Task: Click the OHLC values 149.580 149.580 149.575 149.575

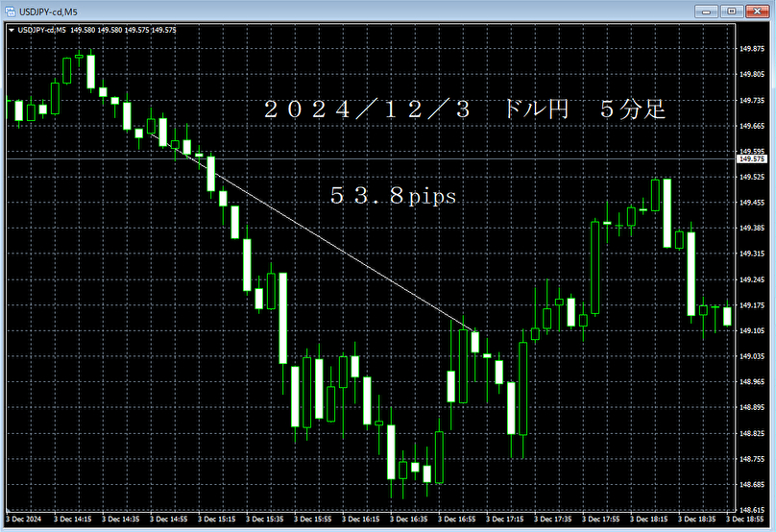Action: pyautogui.click(x=123, y=30)
